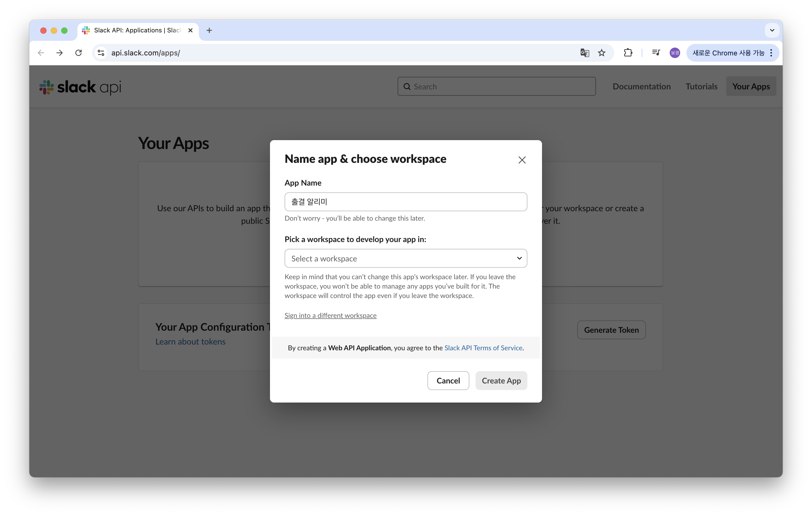Image resolution: width=812 pixels, height=516 pixels.
Task: Open Your Apps in top navigation
Action: coord(751,86)
